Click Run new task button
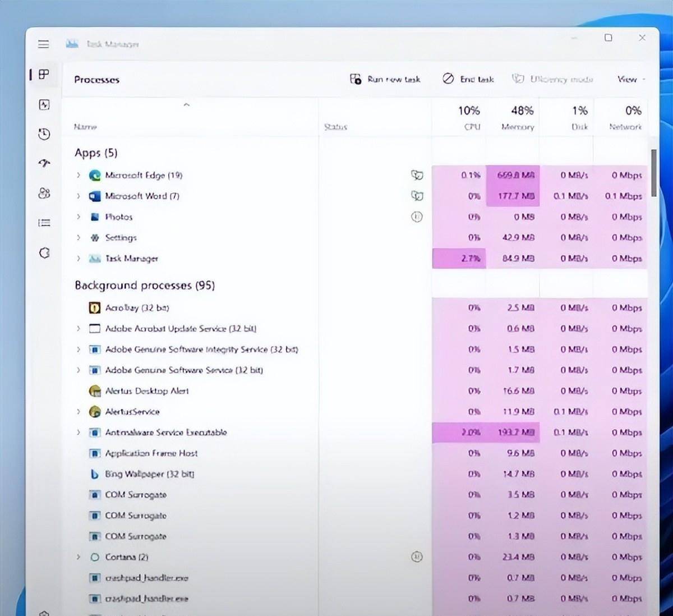 (x=385, y=79)
